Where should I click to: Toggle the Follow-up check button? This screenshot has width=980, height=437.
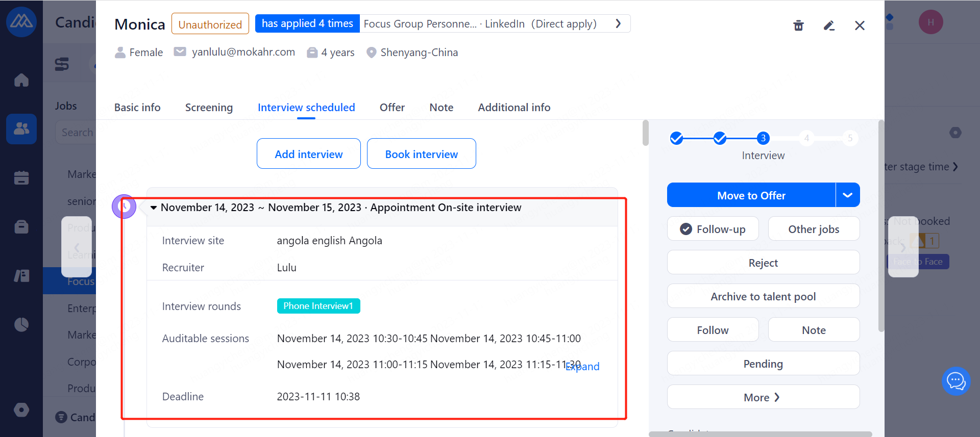pyautogui.click(x=713, y=229)
